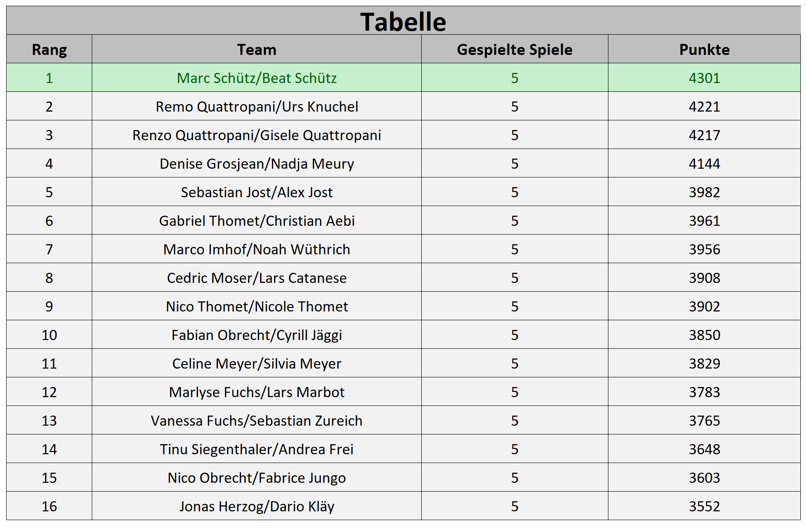807x532 pixels.
Task: Select the Team column header
Action: 257,49
